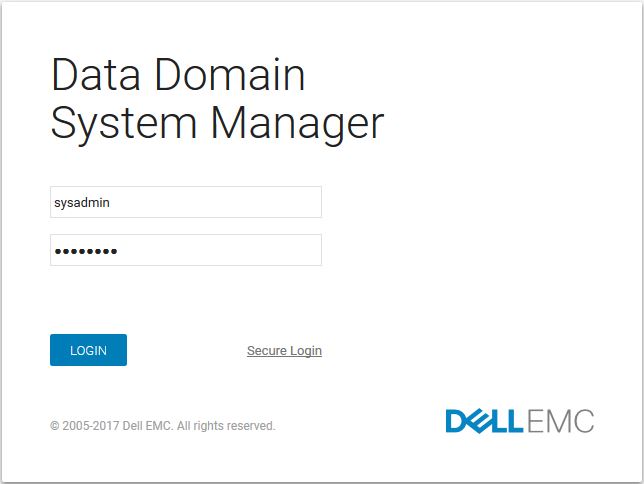Click the blue LOGIN button

pos(88,350)
